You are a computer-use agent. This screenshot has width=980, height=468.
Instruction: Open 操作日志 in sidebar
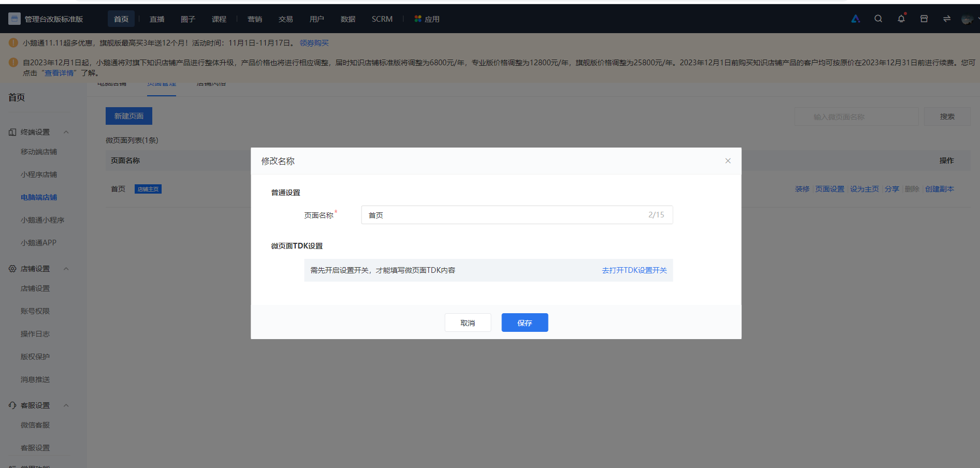[35, 334]
